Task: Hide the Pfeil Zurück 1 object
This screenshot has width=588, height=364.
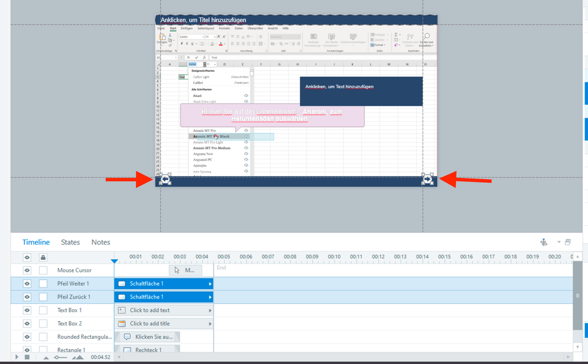Action: point(27,297)
